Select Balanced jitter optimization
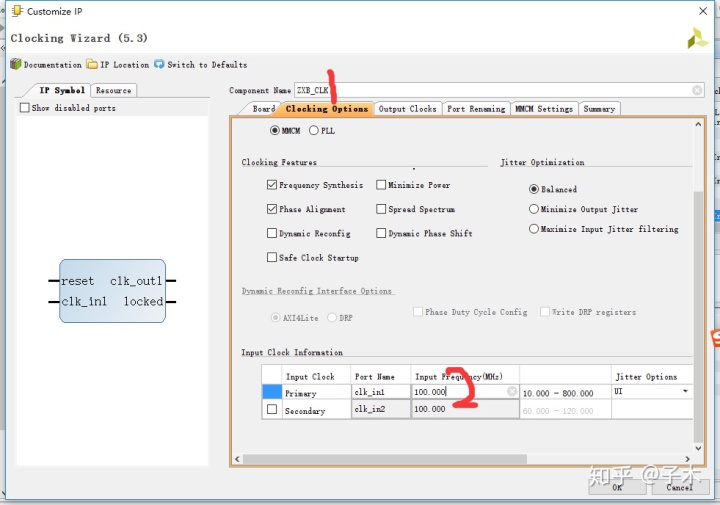720x505 pixels. [534, 189]
